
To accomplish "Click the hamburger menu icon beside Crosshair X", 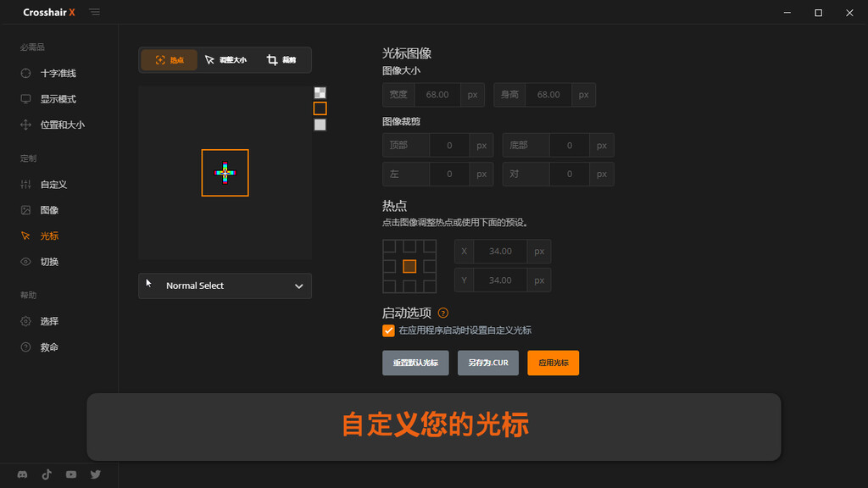I will coord(94,13).
